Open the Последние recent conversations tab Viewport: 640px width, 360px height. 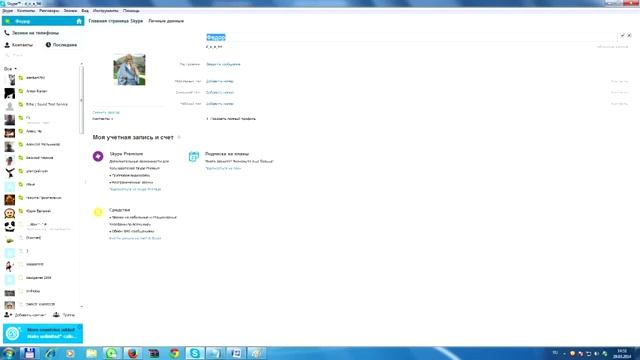point(61,45)
